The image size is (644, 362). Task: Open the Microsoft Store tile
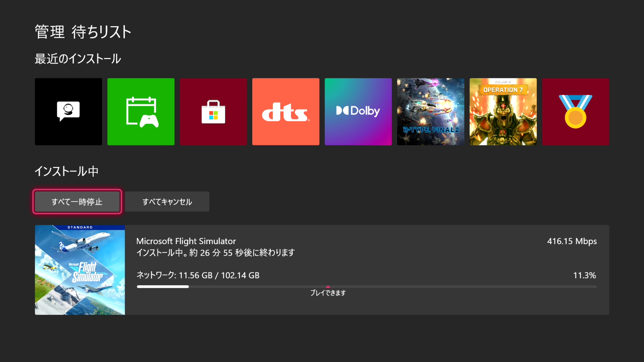pos(213,111)
